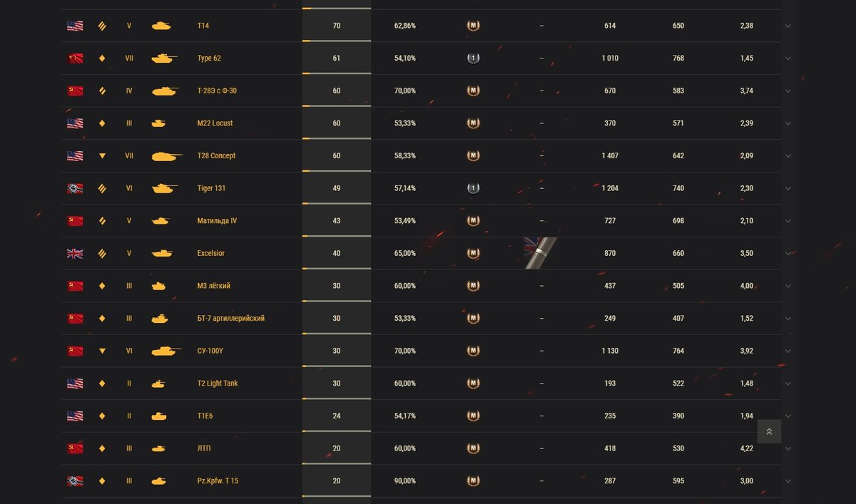The width and height of the screenshot is (856, 504).
Task: Click the first-class badge for Type 62
Action: tap(473, 58)
